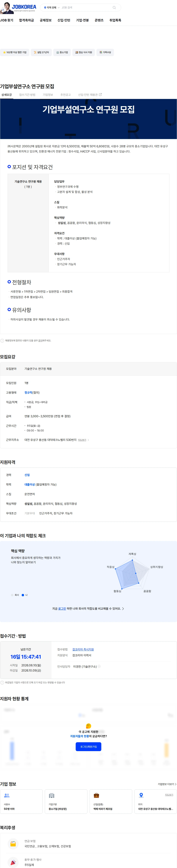The image size is (177, 868).
Task: Open the 공채정보 menu
Action: (x=46, y=20)
